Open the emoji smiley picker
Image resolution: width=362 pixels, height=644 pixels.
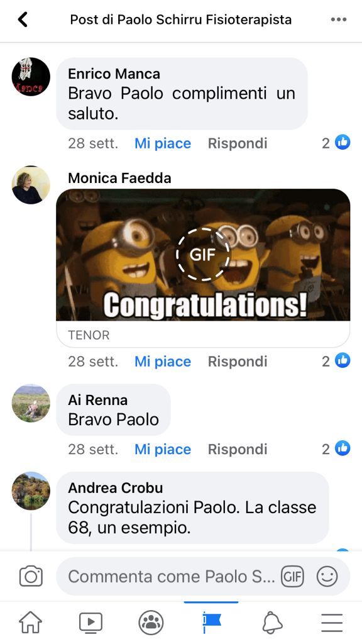[x=327, y=576]
